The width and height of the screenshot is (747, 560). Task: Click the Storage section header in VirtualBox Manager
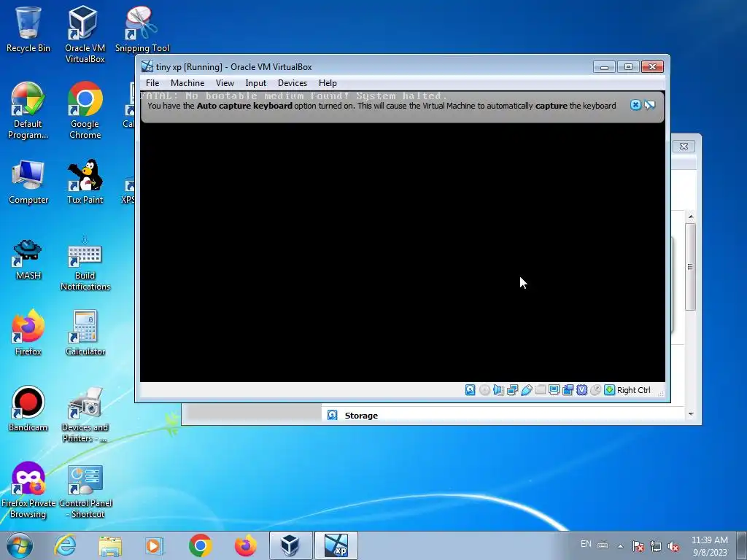tap(361, 415)
